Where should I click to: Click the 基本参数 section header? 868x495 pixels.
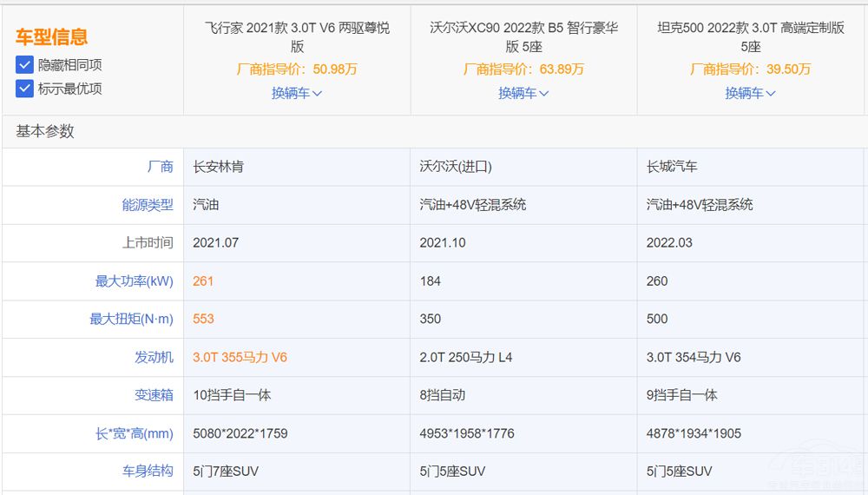[45, 131]
